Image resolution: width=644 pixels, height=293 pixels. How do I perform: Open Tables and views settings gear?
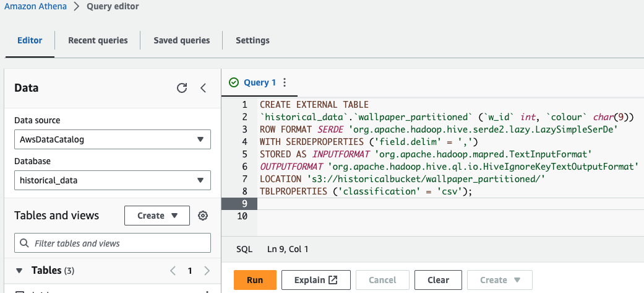click(202, 216)
